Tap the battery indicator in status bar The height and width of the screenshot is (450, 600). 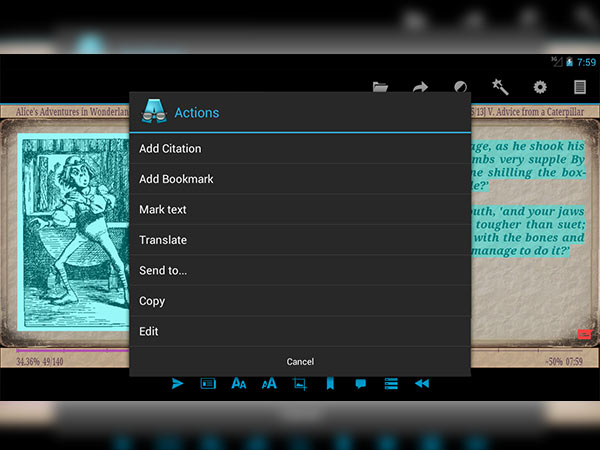pos(569,62)
